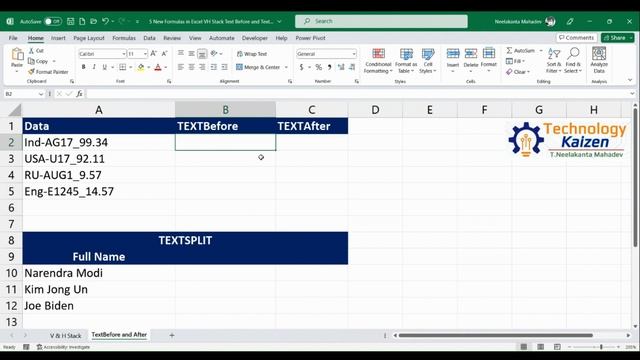This screenshot has width=640, height=360.
Task: Apply the red Font Color swatch
Action: (x=158, y=67)
